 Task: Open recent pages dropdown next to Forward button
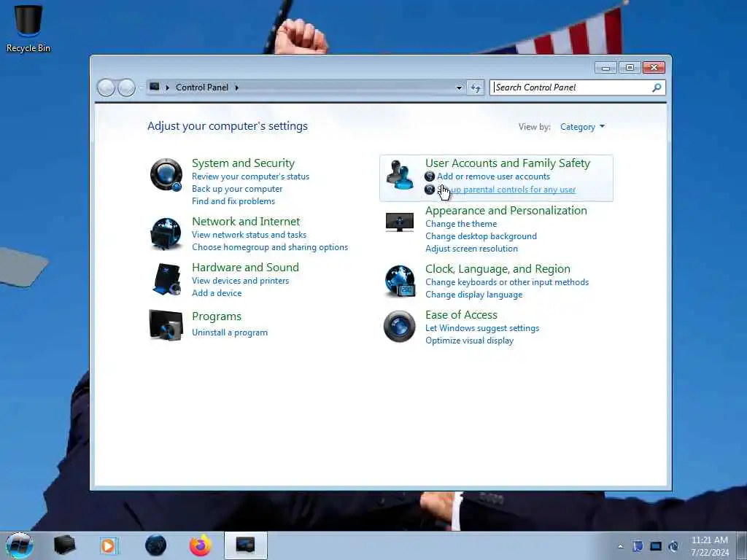[141, 87]
